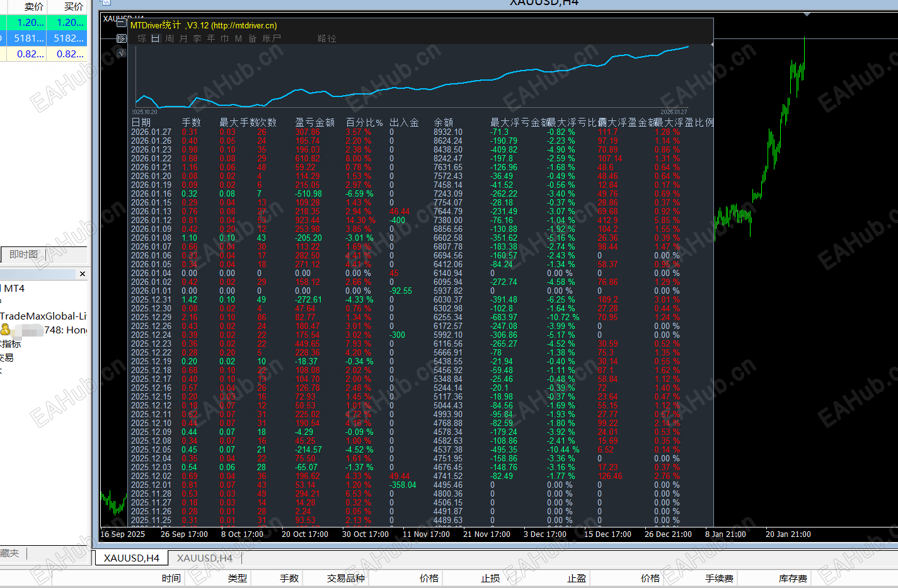The height and width of the screenshot is (588, 898).
Task: Switch statistics to 周 weekly view
Action: click(169, 38)
